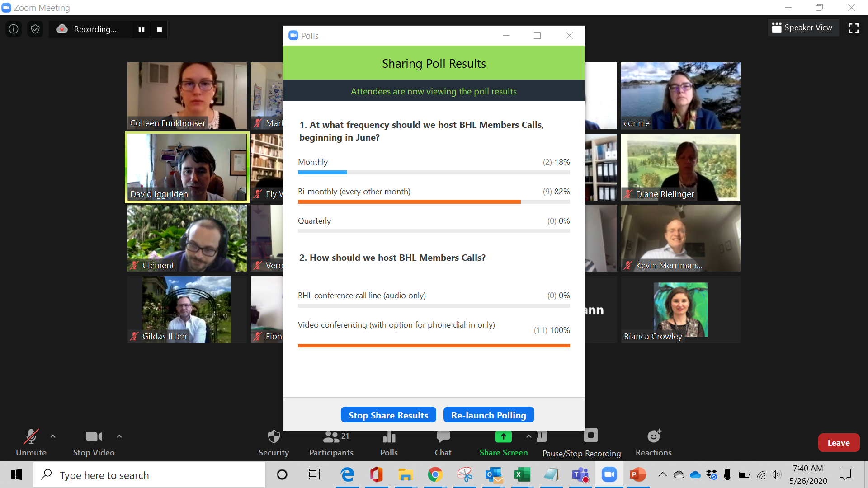Switch to Speaker View
This screenshot has height=488, width=868.
click(803, 28)
